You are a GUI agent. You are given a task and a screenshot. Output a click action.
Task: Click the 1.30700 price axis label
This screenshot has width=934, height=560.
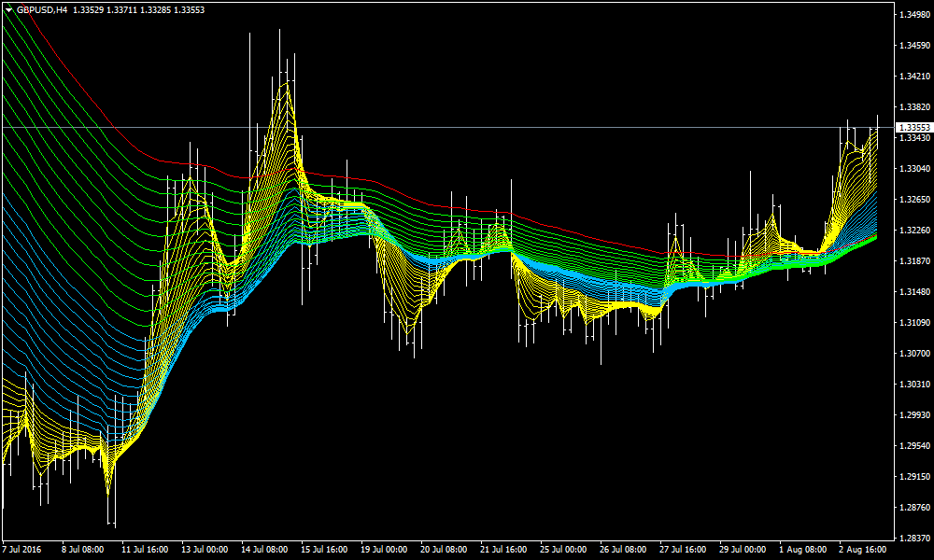click(913, 354)
